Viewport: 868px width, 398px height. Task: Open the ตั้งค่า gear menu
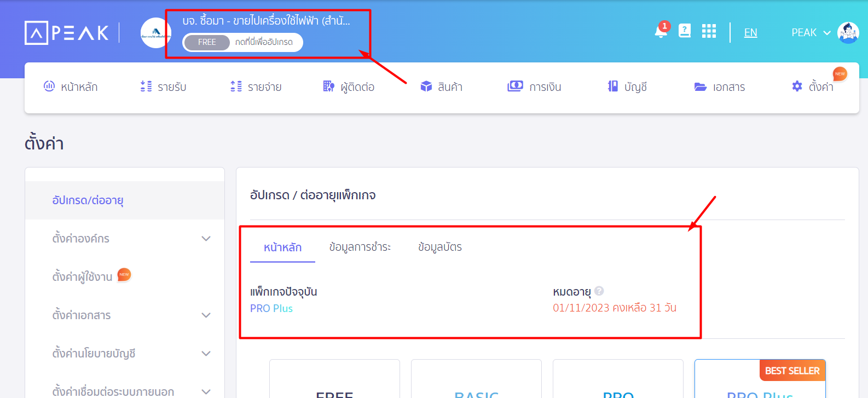click(x=812, y=87)
